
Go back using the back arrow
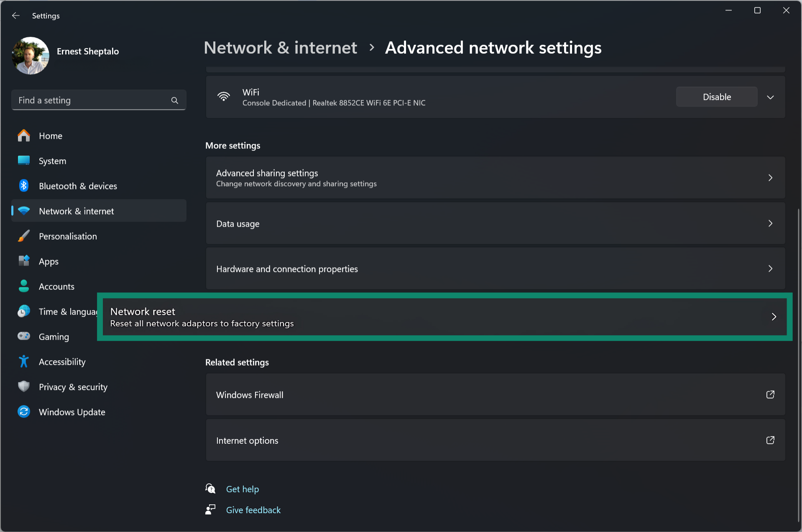pyautogui.click(x=15, y=15)
